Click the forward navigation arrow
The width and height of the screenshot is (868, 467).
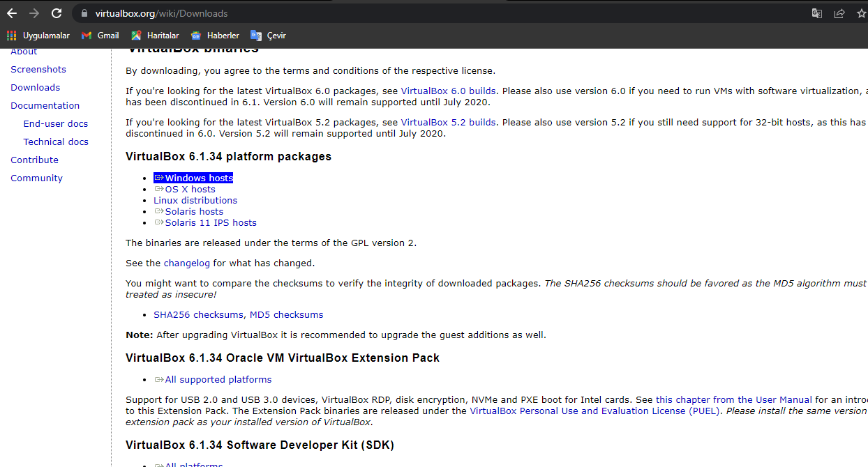pos(34,13)
